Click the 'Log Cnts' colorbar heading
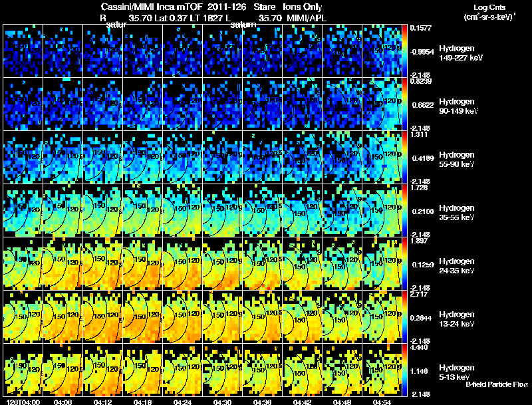Image resolution: width=532 pixels, height=405 pixels. pos(489,7)
